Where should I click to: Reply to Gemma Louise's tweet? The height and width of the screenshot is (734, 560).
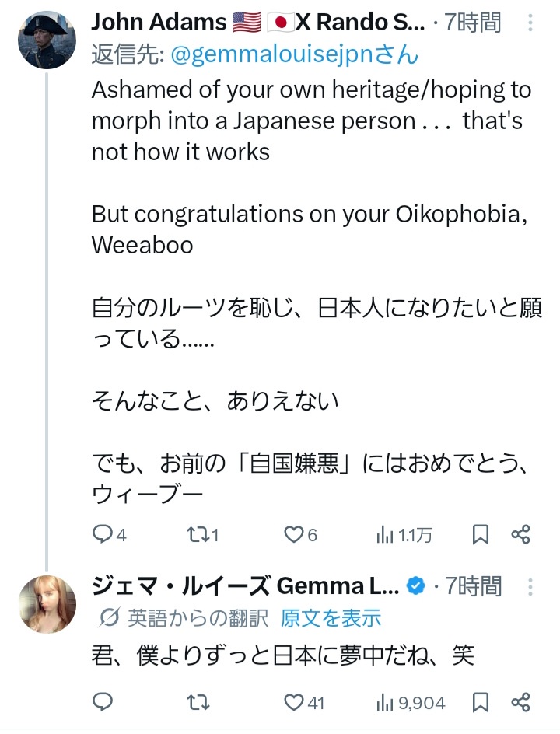point(103,702)
